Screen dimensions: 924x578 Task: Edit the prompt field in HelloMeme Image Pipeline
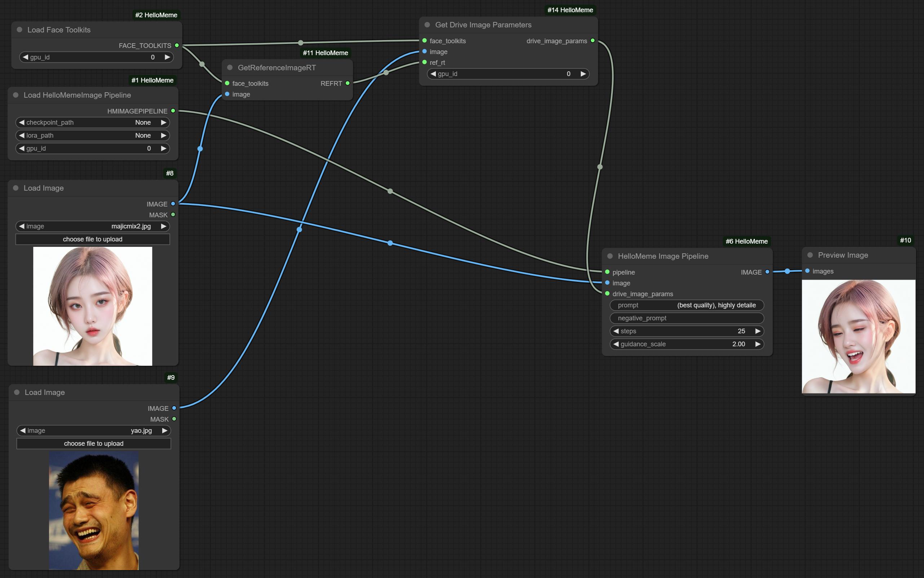(x=687, y=306)
